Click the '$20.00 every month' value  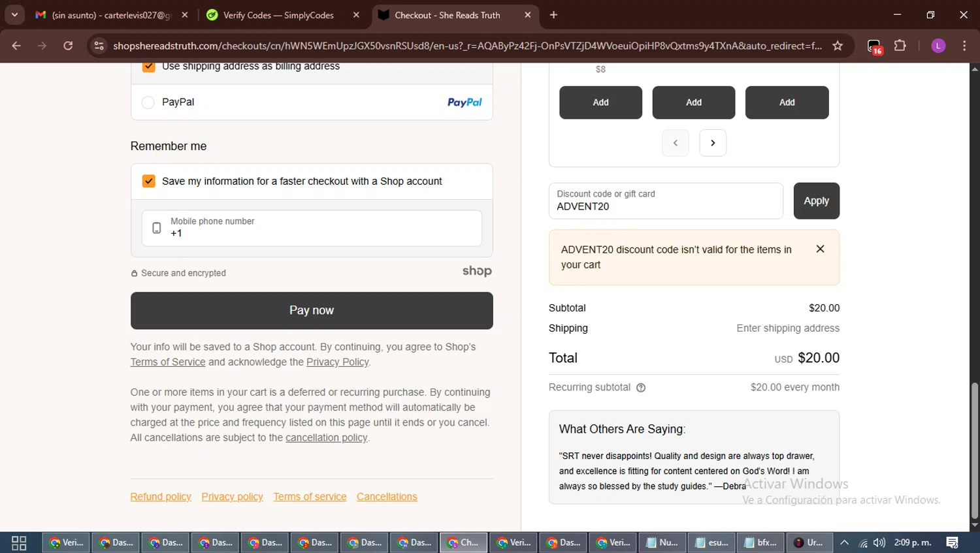(x=795, y=387)
